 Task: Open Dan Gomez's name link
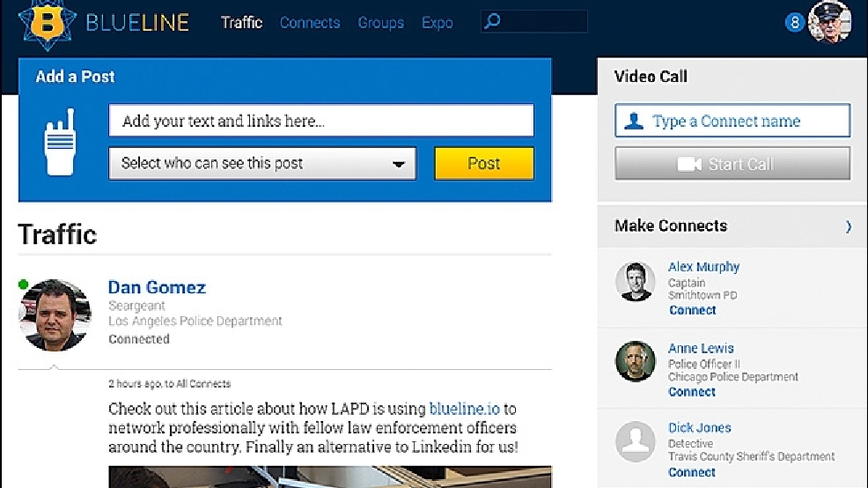[157, 287]
